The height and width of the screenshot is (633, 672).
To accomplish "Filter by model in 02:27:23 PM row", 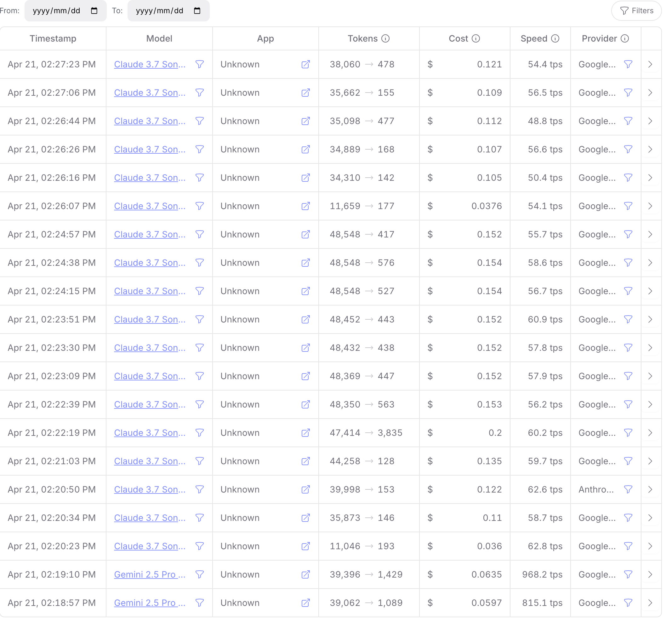I will (200, 64).
